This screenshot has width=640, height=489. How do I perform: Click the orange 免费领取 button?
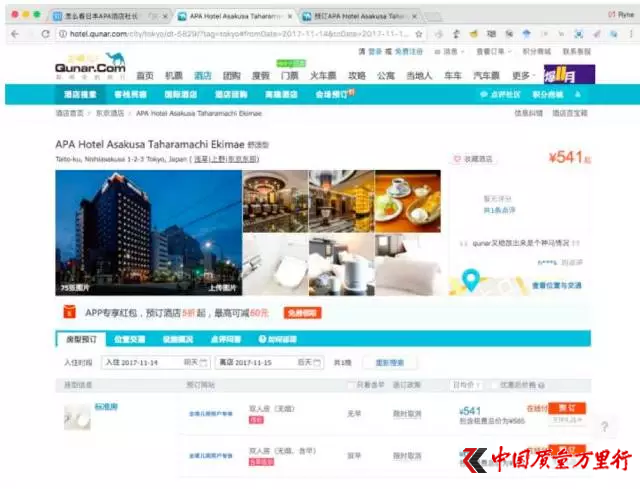click(x=302, y=313)
